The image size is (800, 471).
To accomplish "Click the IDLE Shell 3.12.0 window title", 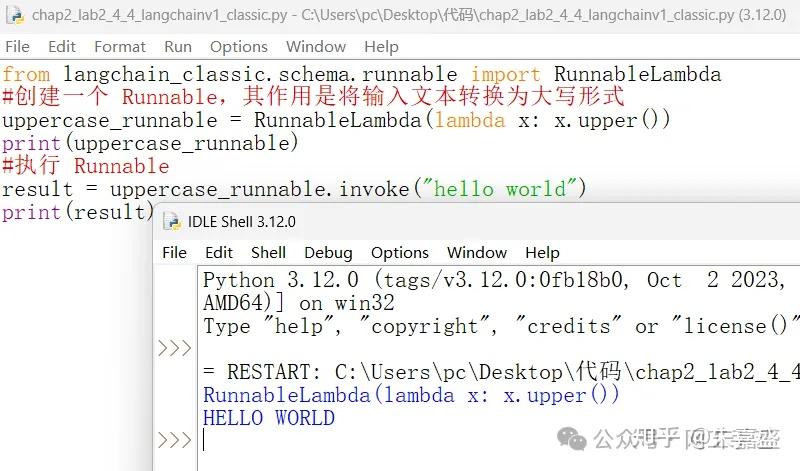I will pos(241,222).
